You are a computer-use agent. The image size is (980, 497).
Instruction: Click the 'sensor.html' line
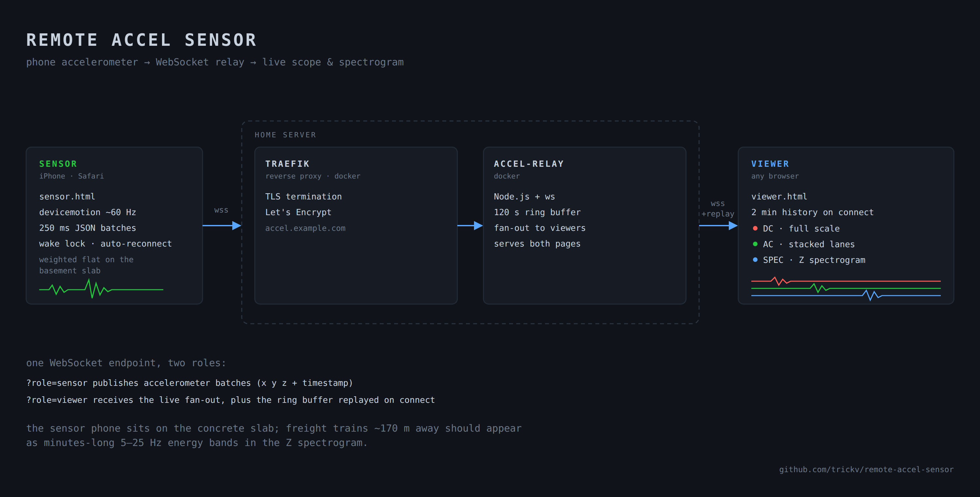pyautogui.click(x=67, y=197)
